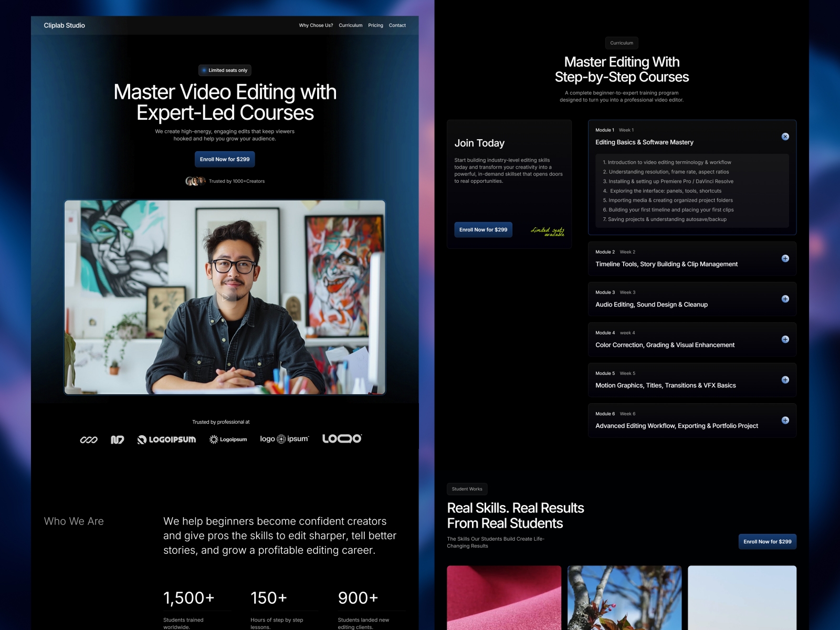The image size is (840, 630).
Task: Click Enroll Now for $299 in hero
Action: (x=225, y=159)
